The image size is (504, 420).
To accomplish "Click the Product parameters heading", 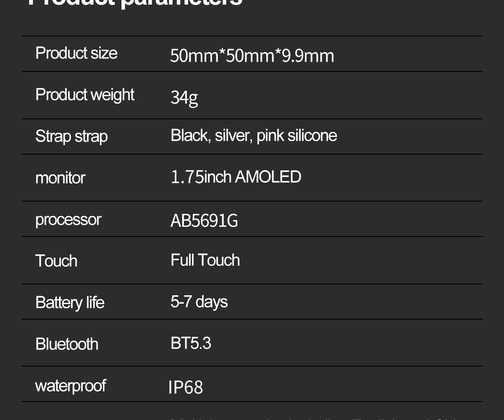I will (134, 3).
